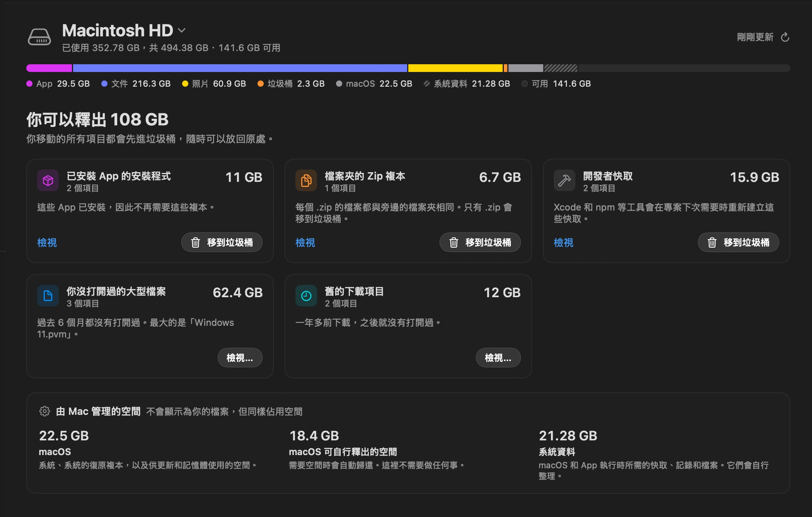This screenshot has height=517, width=812.
Task: Click the 照片 60.9 GB legend entry
Action: pyautogui.click(x=214, y=84)
